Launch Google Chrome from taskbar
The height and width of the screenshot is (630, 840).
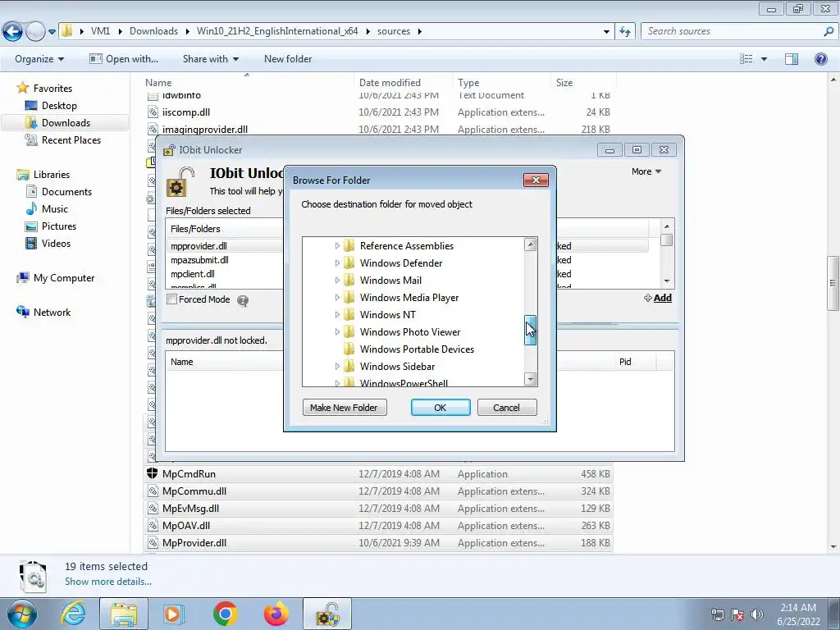click(225, 614)
